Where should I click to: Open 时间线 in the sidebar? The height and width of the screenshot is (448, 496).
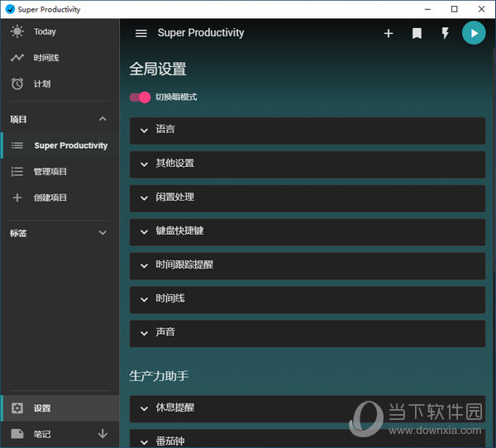(x=60, y=58)
